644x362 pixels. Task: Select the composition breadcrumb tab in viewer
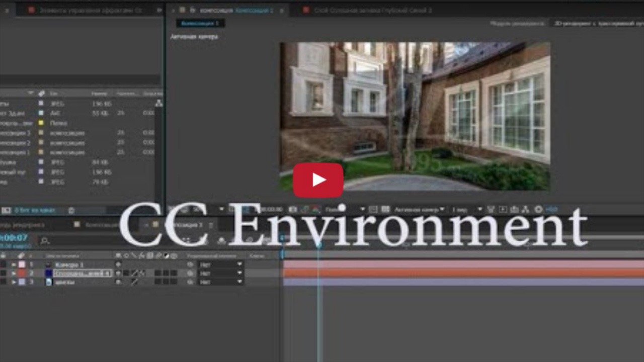(x=200, y=23)
